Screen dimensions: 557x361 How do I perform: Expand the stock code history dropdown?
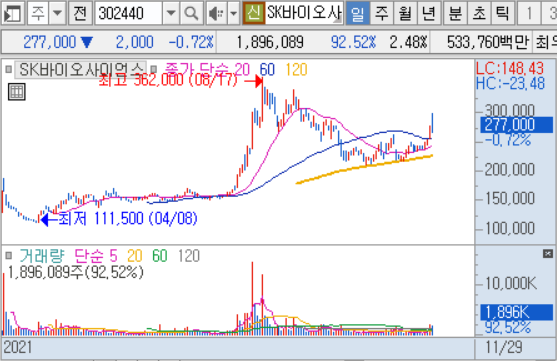171,14
